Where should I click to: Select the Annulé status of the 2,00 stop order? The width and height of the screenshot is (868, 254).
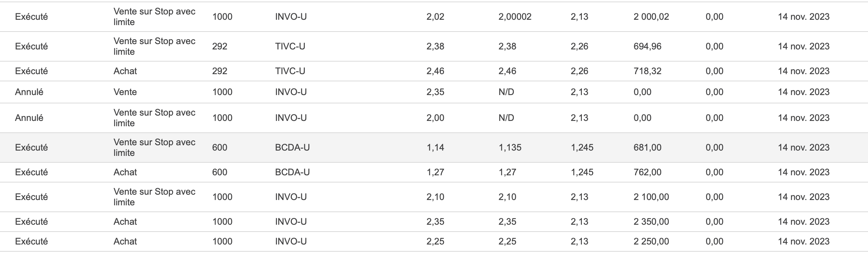[x=29, y=118]
